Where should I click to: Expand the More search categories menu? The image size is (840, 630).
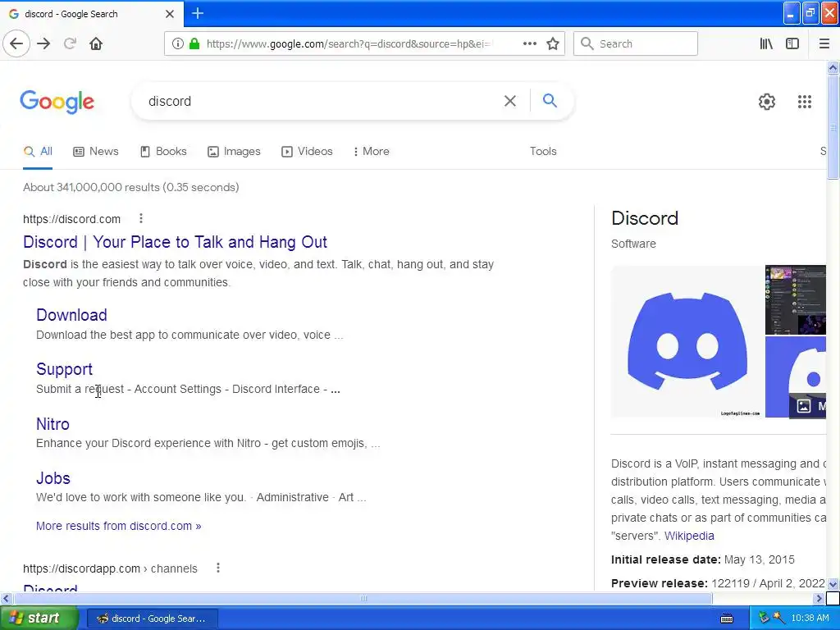pos(372,152)
